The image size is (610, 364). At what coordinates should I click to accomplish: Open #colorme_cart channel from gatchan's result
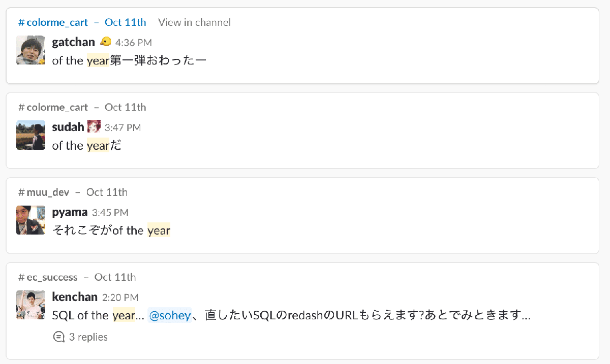coord(53,22)
